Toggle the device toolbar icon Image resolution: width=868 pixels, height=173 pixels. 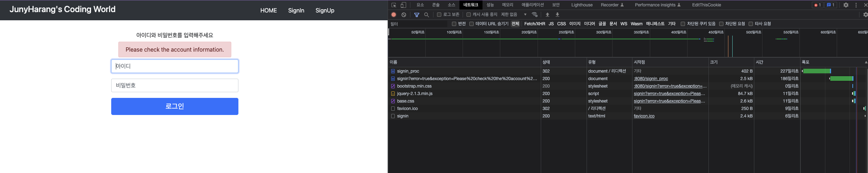tap(403, 5)
